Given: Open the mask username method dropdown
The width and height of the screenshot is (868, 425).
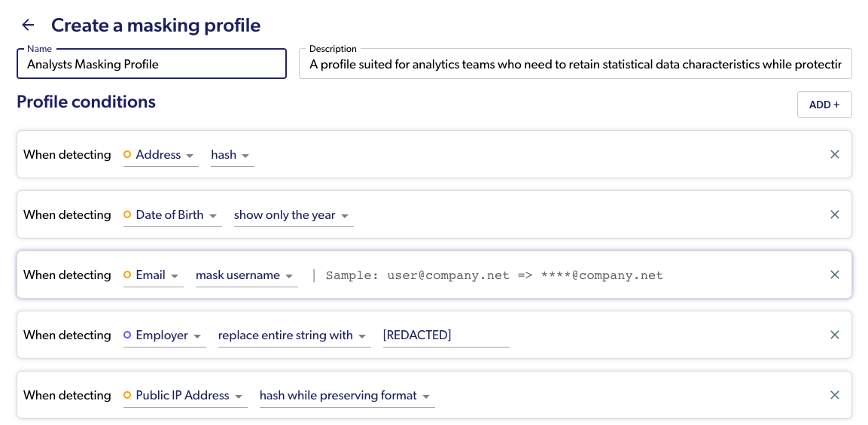Looking at the screenshot, I should tap(246, 275).
